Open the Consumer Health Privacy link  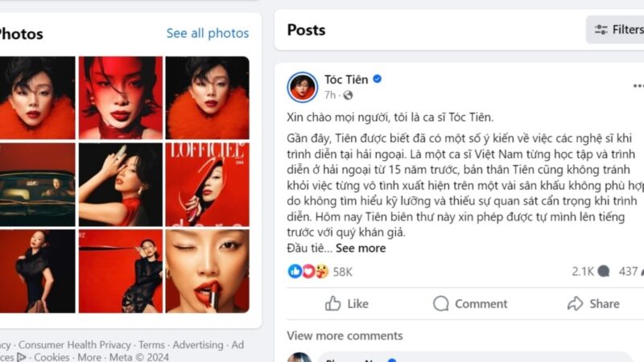[x=74, y=345]
